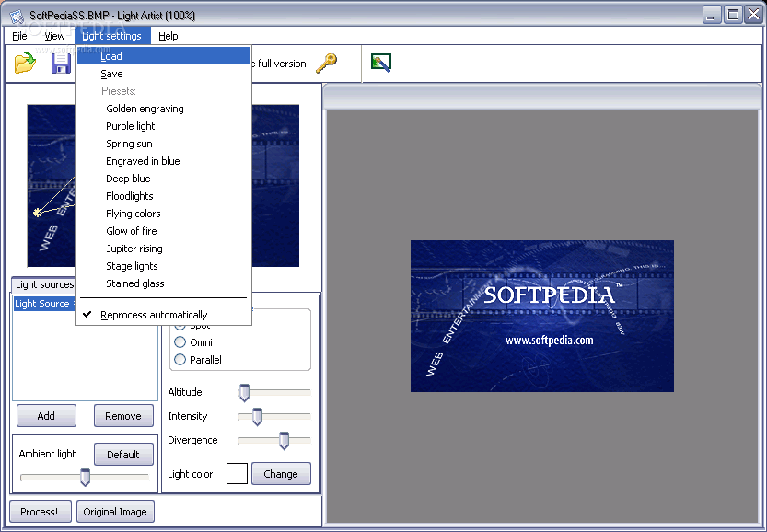This screenshot has width=767, height=532.
Task: Switch to the Light sources tab
Action: [x=44, y=284]
